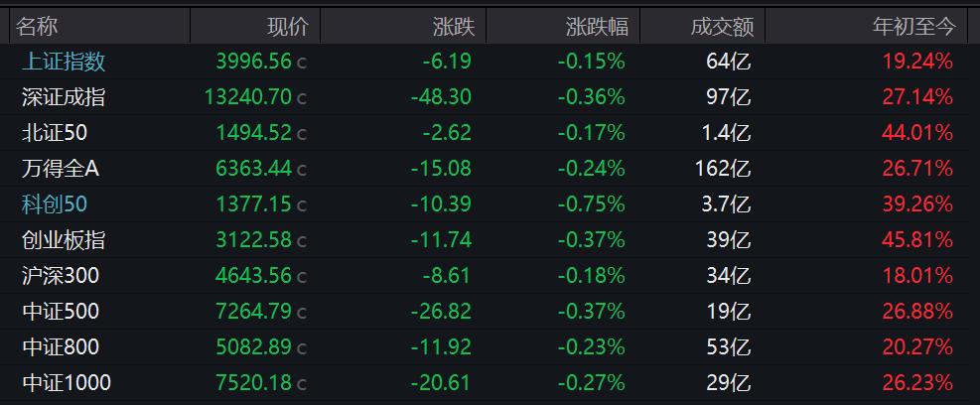This screenshot has width=980, height=405.
Task: Select the 深证成指 row name
Action: [64, 97]
